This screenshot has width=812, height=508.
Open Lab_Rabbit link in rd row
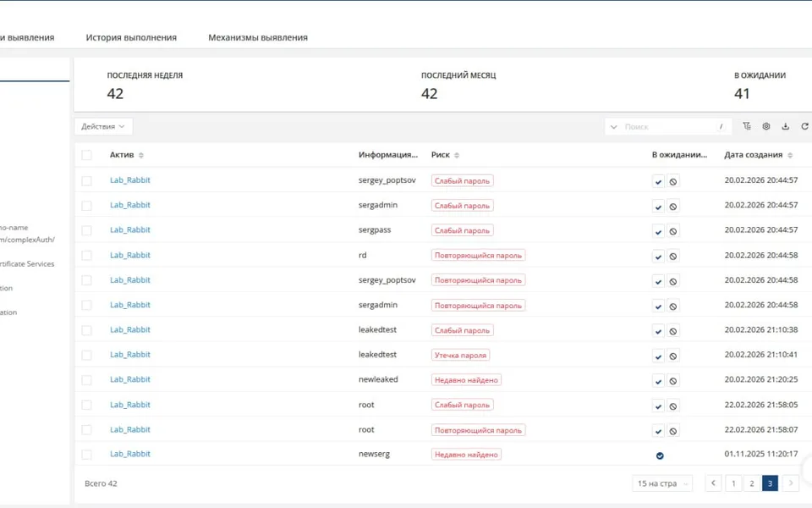click(130, 255)
